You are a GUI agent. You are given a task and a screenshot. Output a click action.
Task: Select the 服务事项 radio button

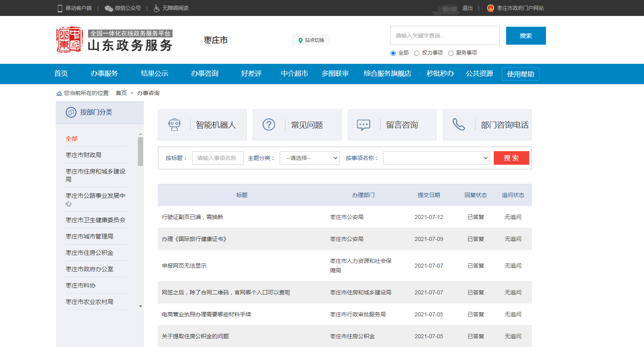tap(451, 53)
